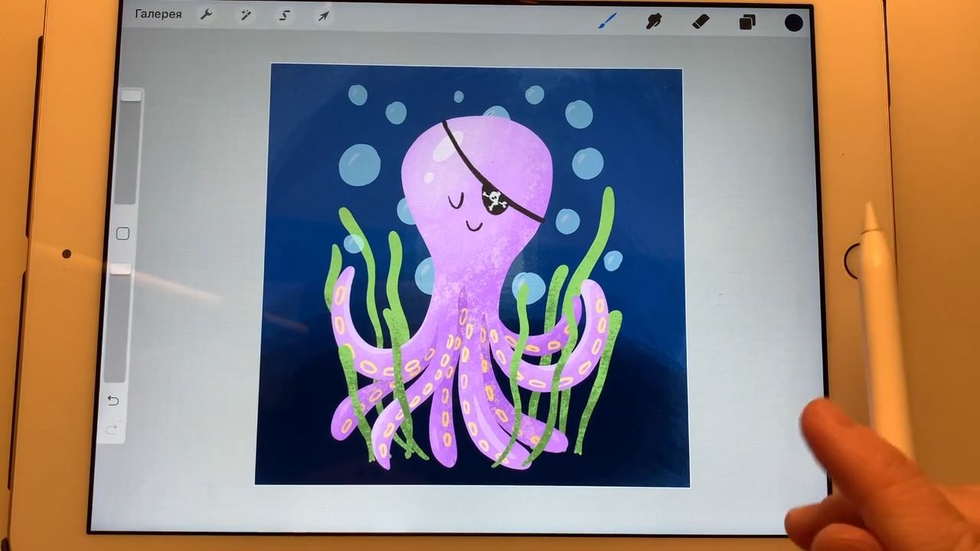Choose the Smudge finger tool
Screen dimensions: 980x551
(x=654, y=21)
